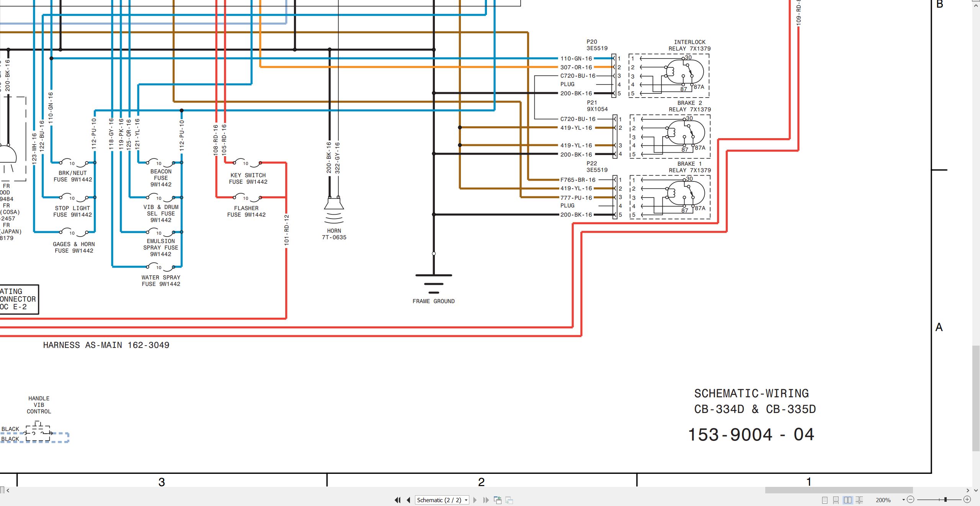Click the 'WATER SPRAY FUSE 9W1442' label

click(161, 281)
